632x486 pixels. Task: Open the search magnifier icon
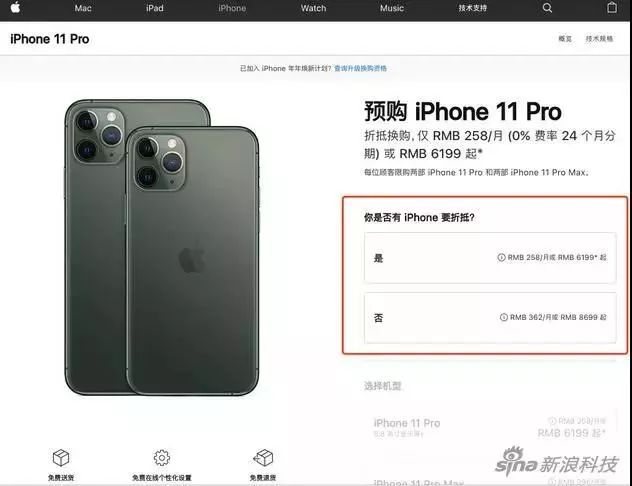(x=547, y=8)
